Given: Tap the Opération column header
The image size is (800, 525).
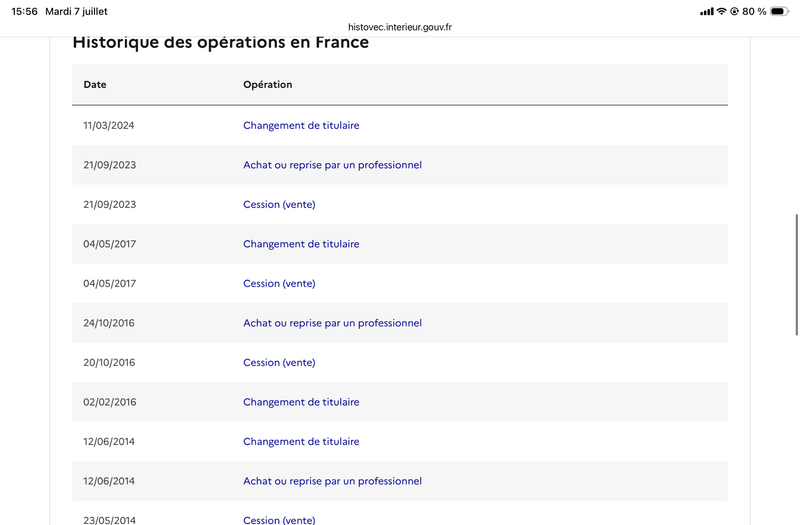Looking at the screenshot, I should point(268,85).
